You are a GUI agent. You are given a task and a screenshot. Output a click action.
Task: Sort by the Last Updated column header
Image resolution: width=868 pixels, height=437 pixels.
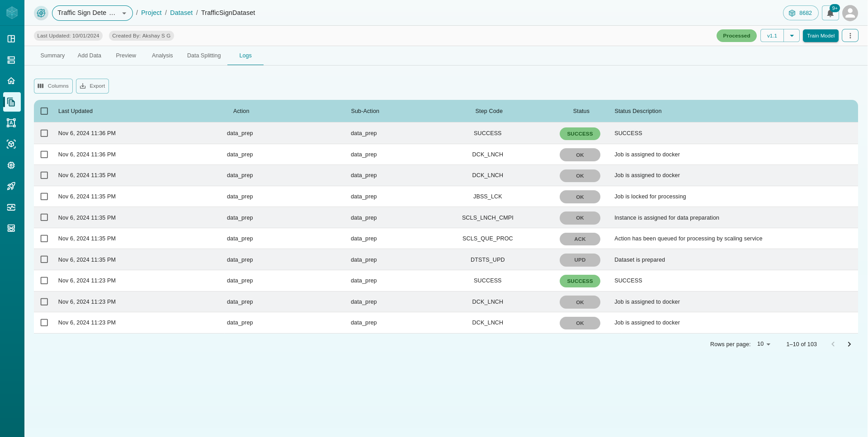coord(75,111)
